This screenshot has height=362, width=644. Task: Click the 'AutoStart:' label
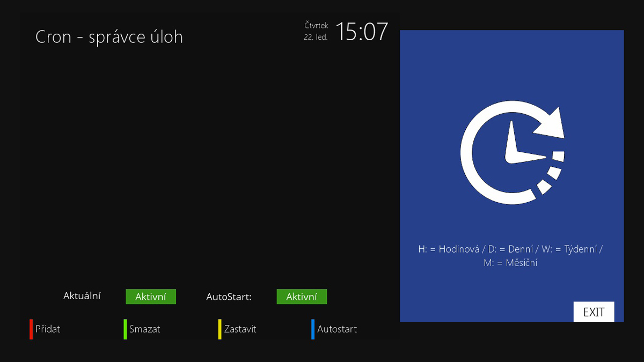pyautogui.click(x=229, y=297)
